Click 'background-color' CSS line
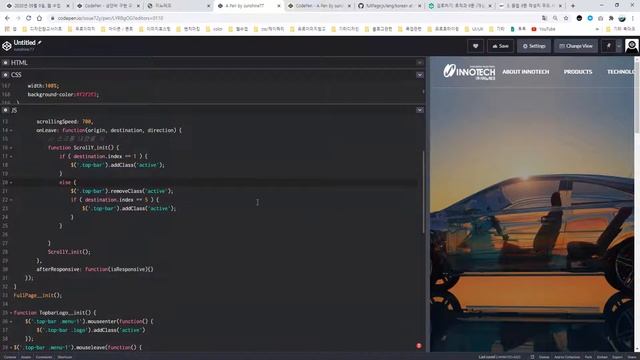Viewport: 640px width, 360px height. click(x=63, y=94)
